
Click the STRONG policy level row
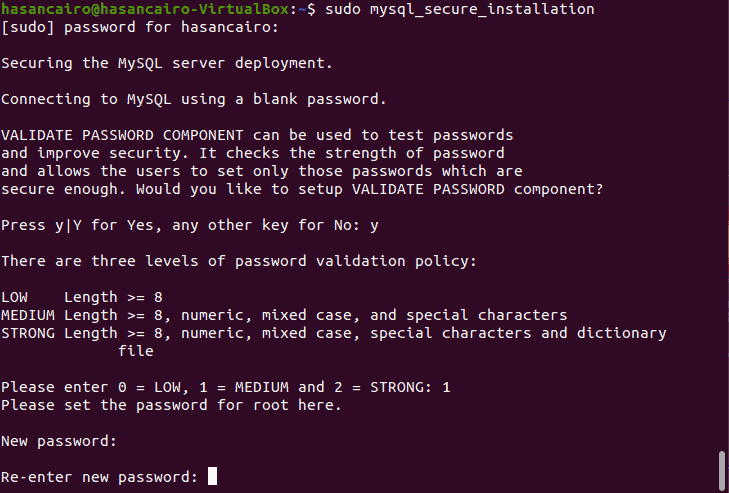(x=334, y=333)
